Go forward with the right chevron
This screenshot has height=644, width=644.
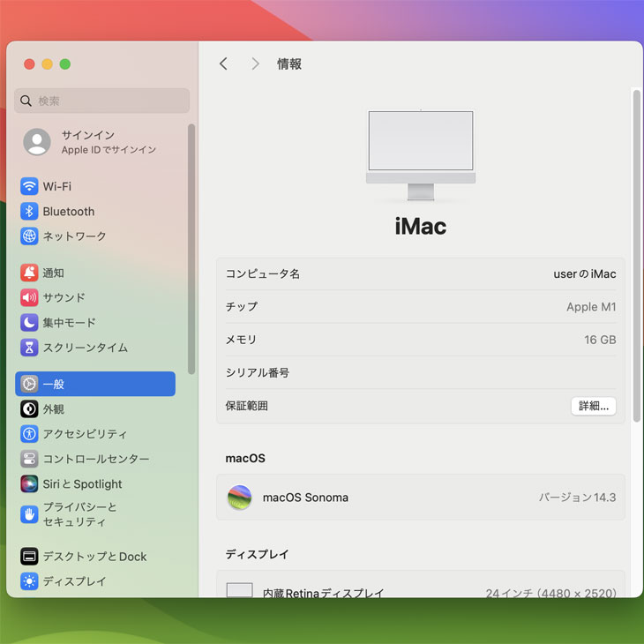point(255,64)
